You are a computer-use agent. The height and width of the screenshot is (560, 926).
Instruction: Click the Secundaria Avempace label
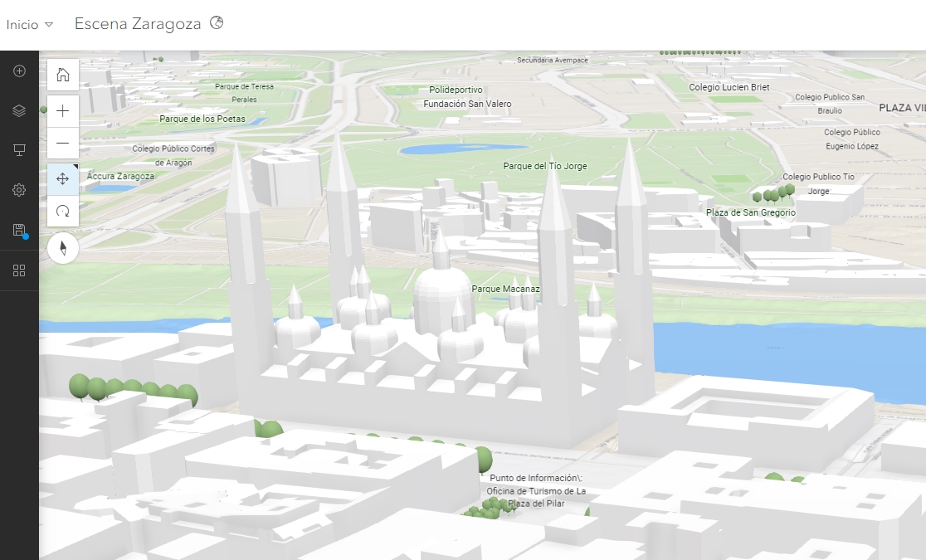click(x=552, y=60)
